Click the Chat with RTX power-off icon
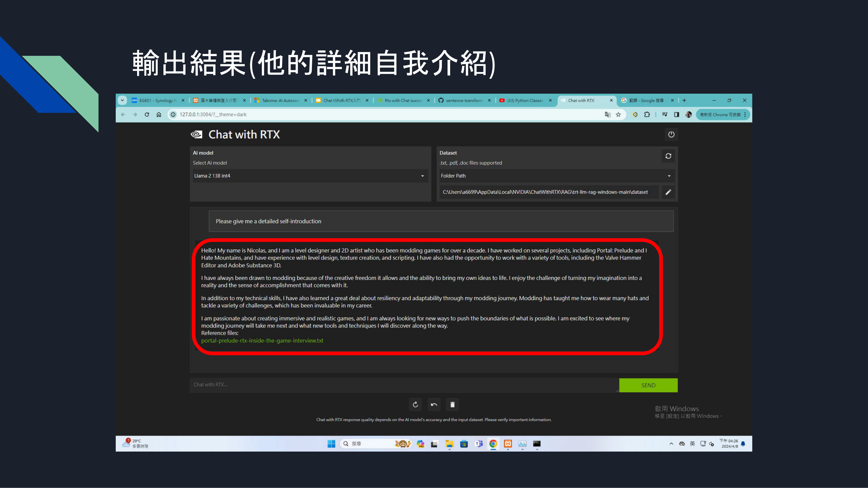The image size is (868, 488). tap(671, 134)
